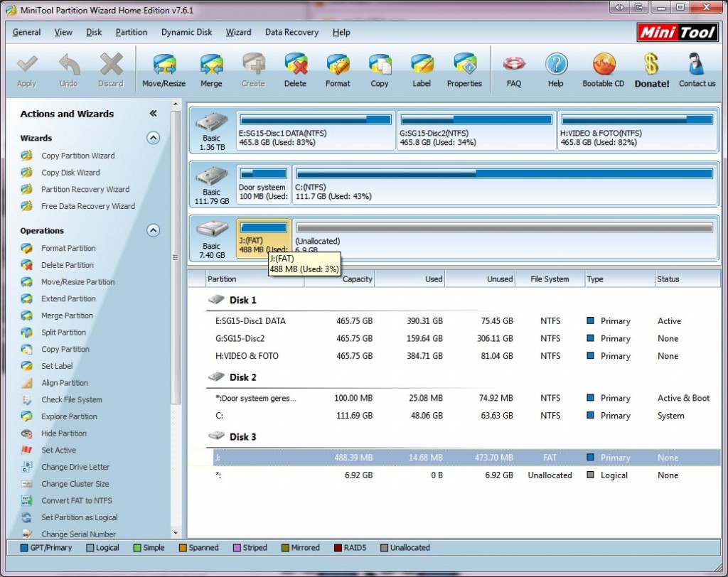Click the Convert FAT to NTFS icon

point(27,500)
